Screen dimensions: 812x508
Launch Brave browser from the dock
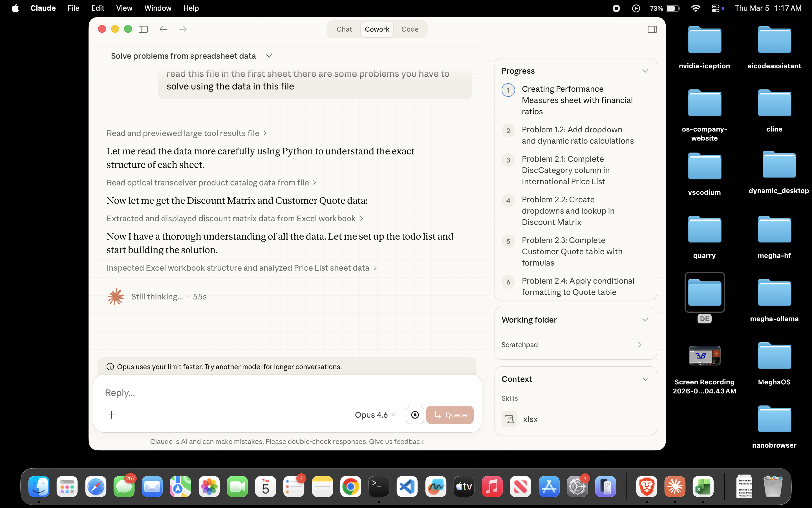click(646, 487)
